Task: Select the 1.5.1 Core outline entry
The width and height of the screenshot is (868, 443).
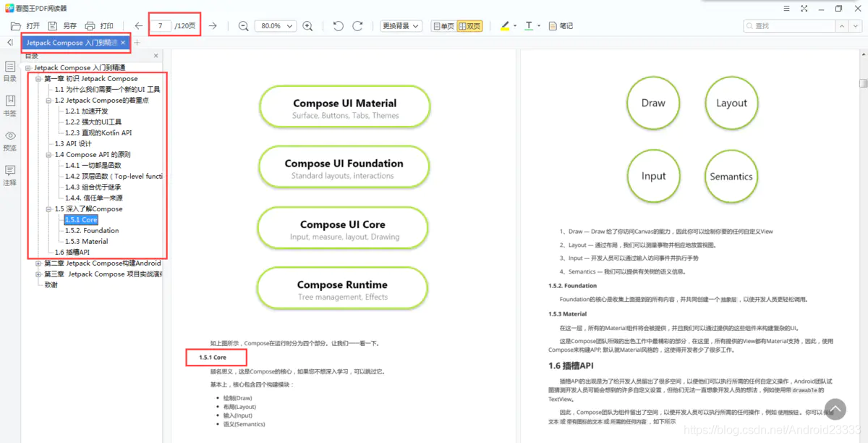Action: (81, 219)
